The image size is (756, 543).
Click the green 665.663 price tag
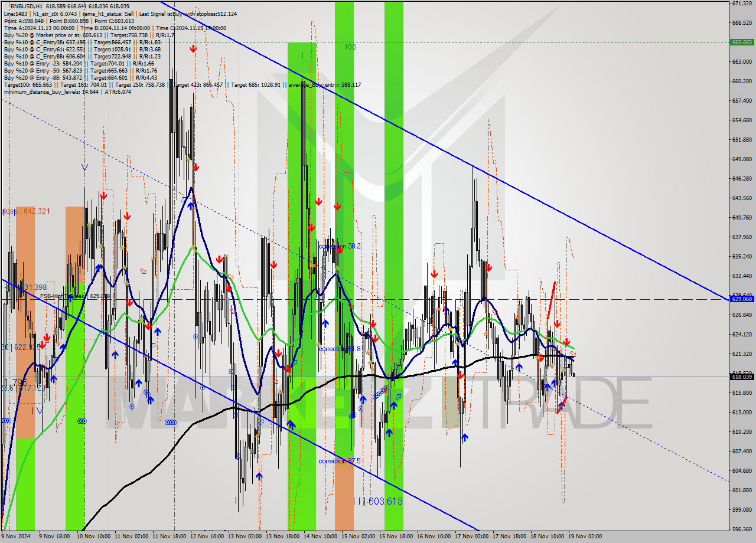pyautogui.click(x=742, y=42)
